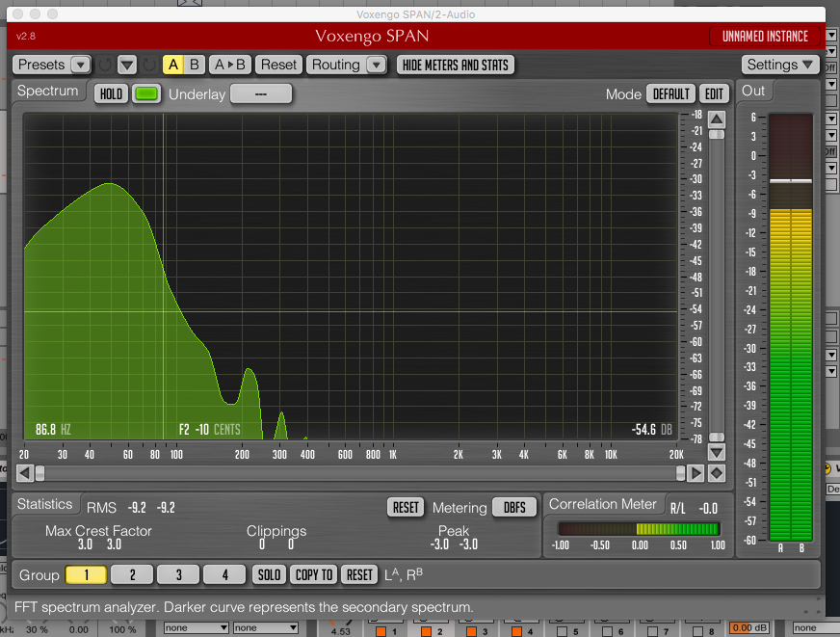Toggle the spectrum HOLD button
Image resolution: width=840 pixels, height=637 pixels.
pyautogui.click(x=111, y=94)
